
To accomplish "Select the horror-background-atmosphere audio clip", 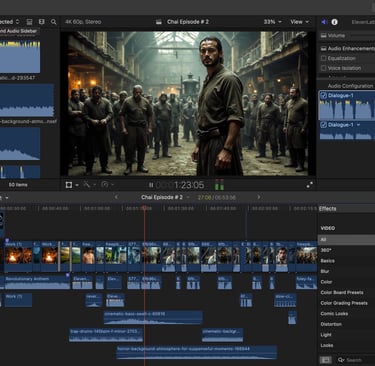I will [x=197, y=353].
